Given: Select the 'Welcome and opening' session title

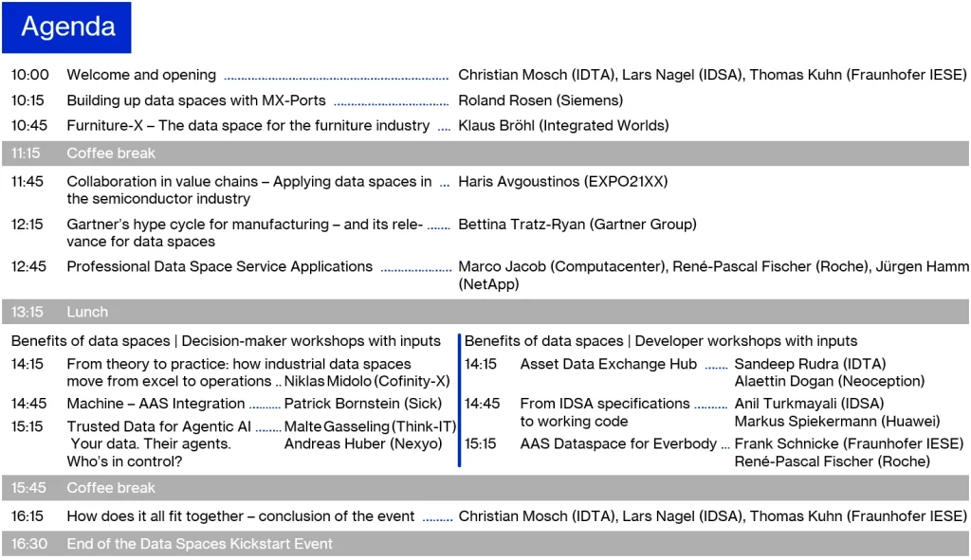Looking at the screenshot, I should point(141,75).
